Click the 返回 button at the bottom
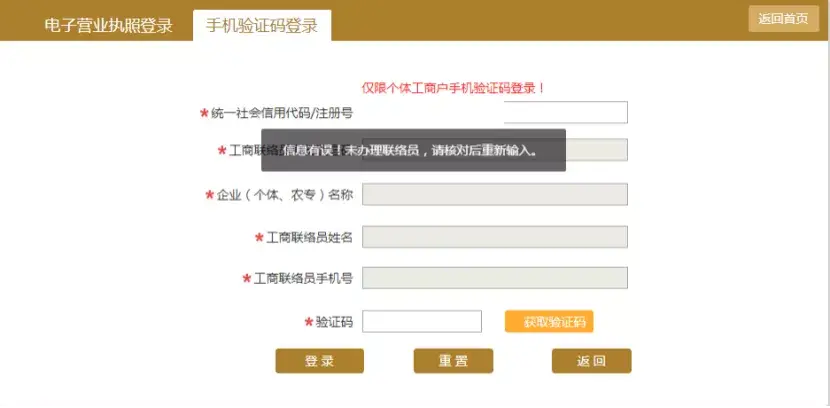The image size is (830, 408). [591, 361]
